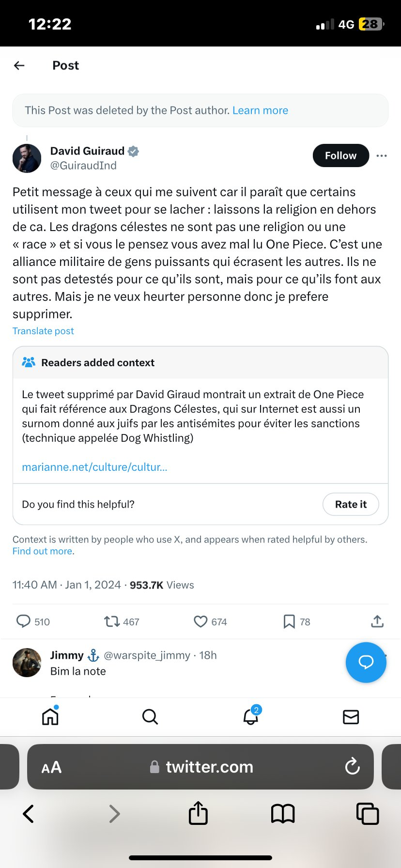The height and width of the screenshot is (868, 401).
Task: Open the Notifications bell
Action: [x=250, y=716]
